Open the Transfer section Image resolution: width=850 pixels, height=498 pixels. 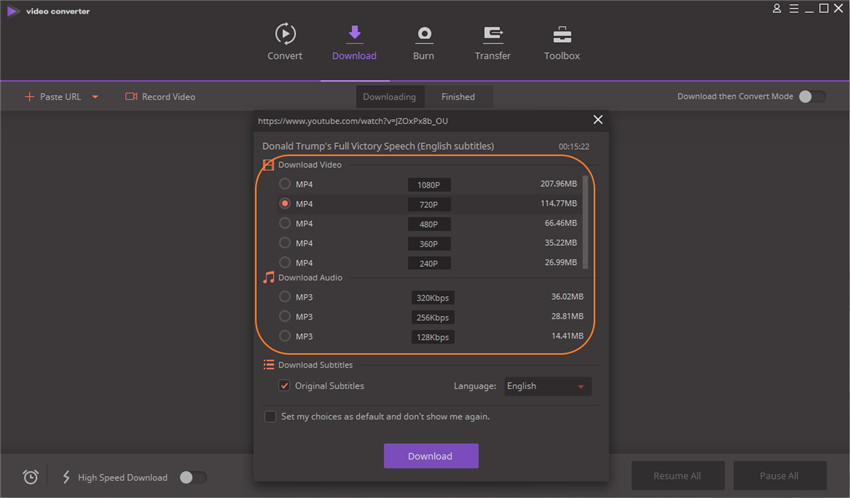(492, 42)
